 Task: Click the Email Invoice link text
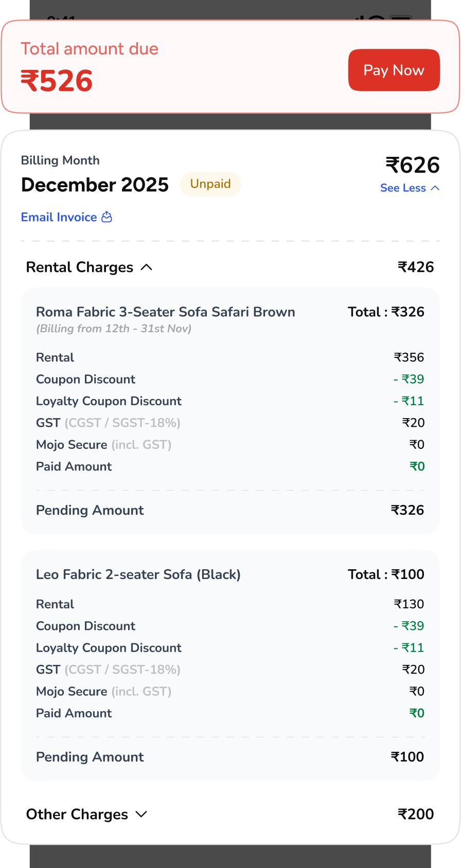click(x=59, y=218)
